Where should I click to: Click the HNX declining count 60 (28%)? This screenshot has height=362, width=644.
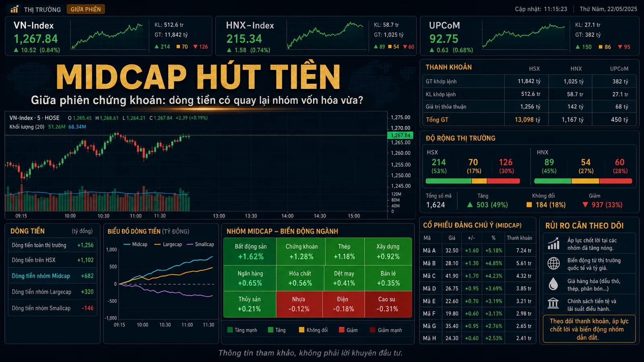(x=620, y=166)
